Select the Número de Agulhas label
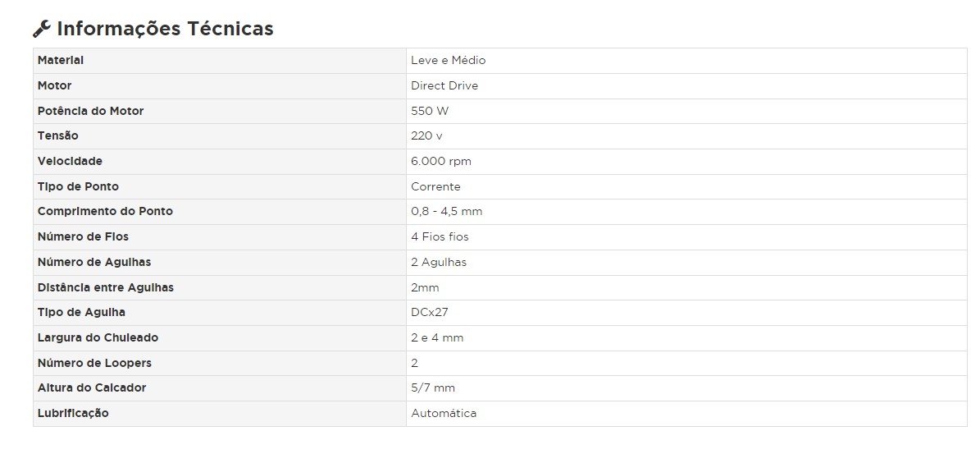Viewport: 980px width, 454px height. click(94, 262)
